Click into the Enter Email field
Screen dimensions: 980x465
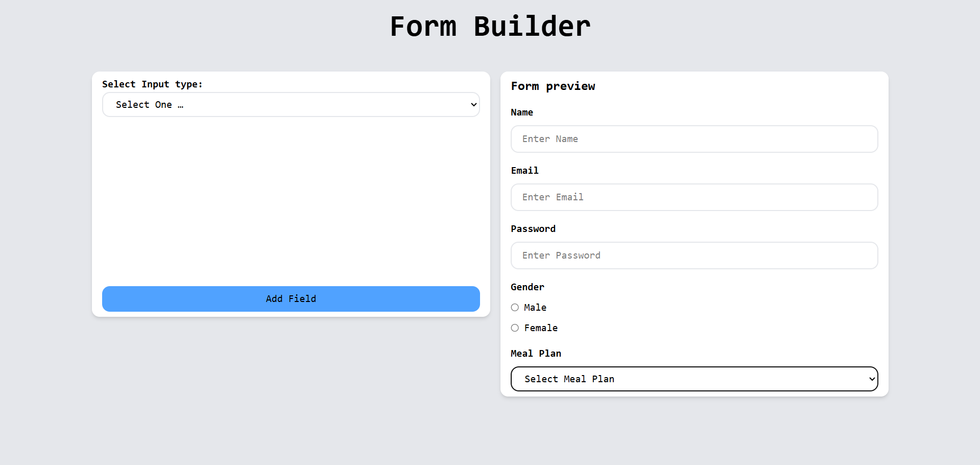(694, 197)
